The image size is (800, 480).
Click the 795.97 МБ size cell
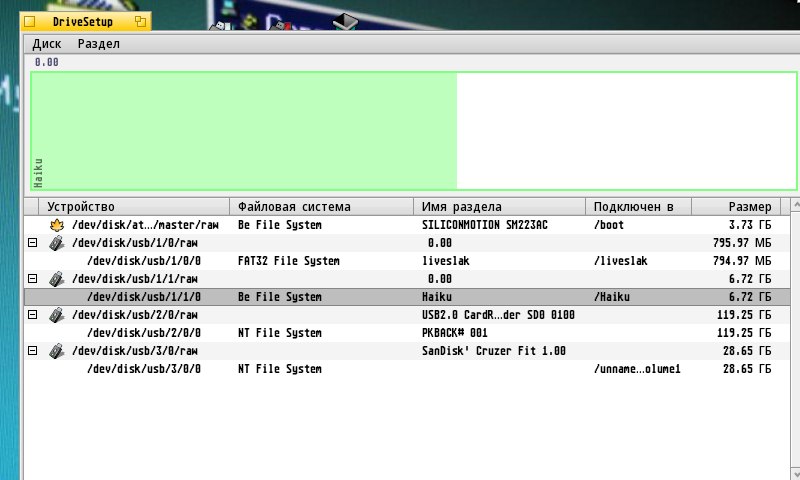click(x=742, y=243)
